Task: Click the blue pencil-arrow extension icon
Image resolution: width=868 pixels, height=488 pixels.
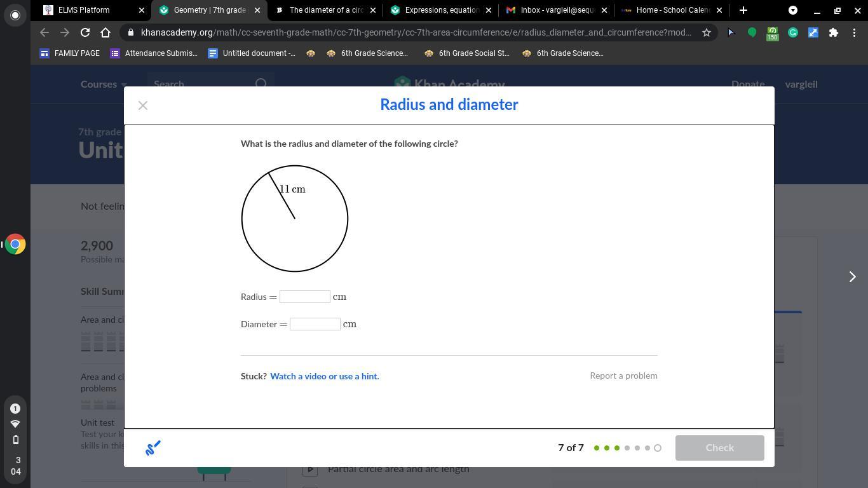Action: [813, 32]
